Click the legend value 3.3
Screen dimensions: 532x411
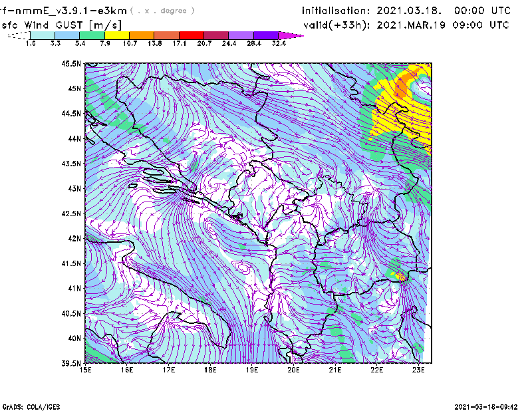pos(55,43)
